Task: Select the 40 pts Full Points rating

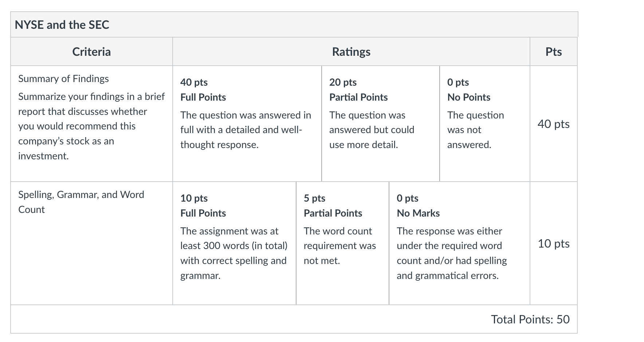Action: pos(247,124)
